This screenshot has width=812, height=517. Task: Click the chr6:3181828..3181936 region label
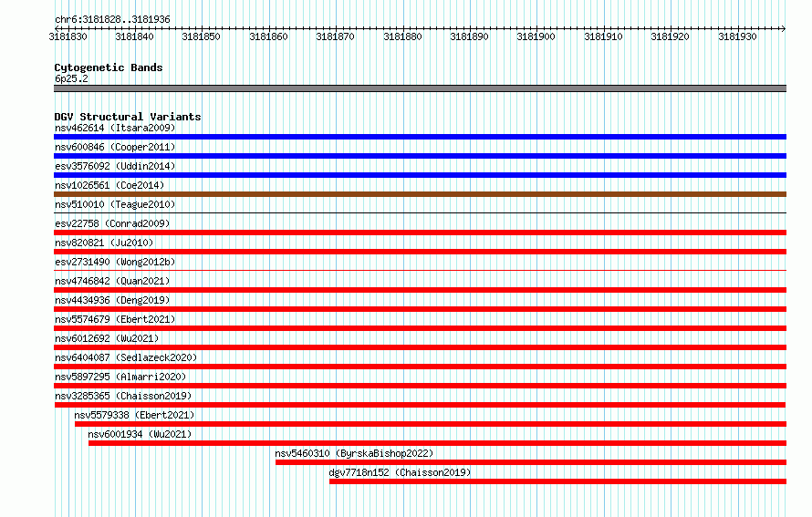112,19
